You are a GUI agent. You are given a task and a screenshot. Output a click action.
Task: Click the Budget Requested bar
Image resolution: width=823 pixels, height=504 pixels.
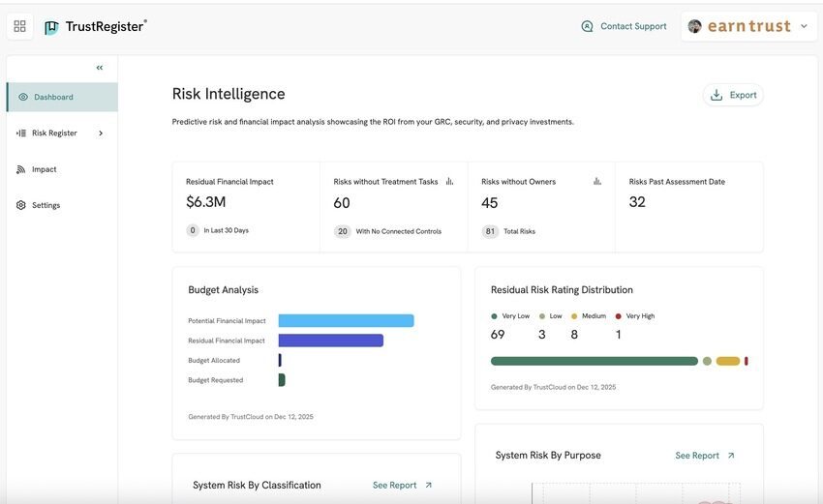[x=282, y=380]
